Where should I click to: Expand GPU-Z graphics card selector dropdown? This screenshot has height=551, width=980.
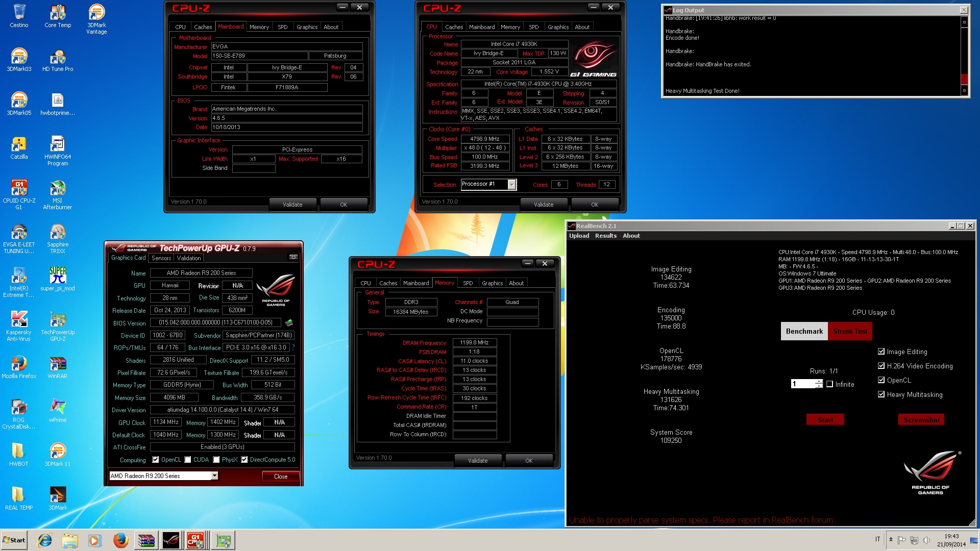214,475
